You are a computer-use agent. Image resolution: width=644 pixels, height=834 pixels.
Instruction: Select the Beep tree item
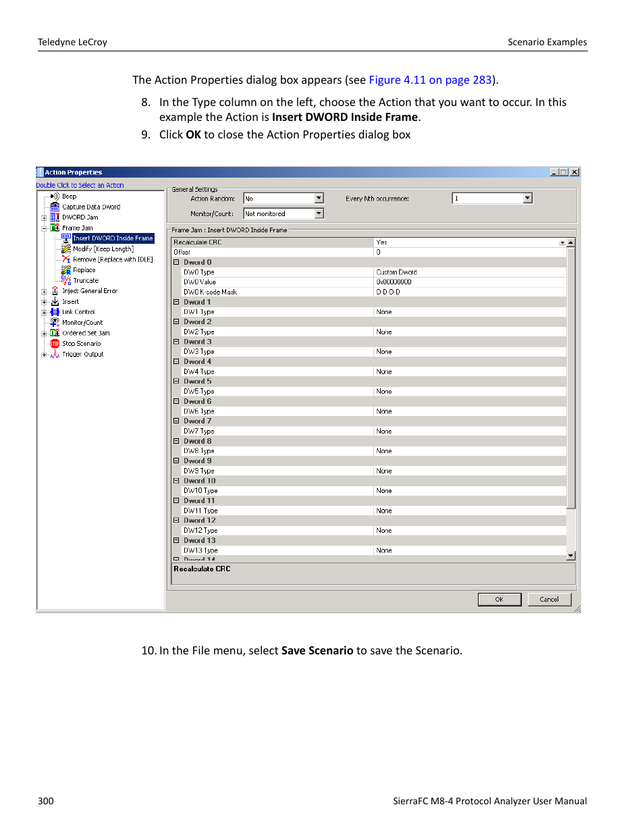click(x=69, y=197)
